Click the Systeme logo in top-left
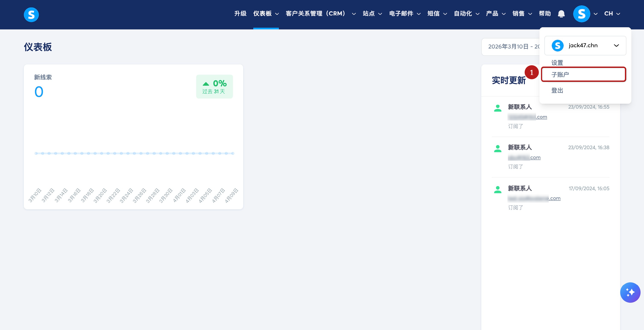 coord(31,15)
